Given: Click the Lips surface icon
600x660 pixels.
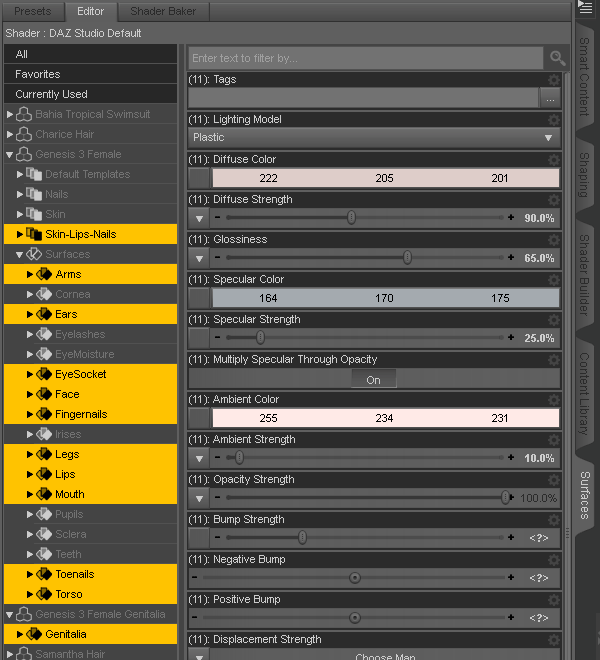Looking at the screenshot, I should (x=44, y=474).
